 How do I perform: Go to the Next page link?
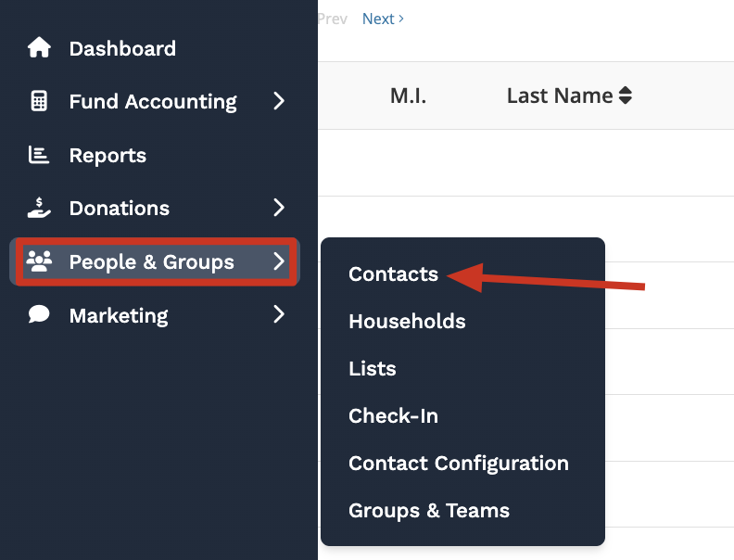pos(383,19)
